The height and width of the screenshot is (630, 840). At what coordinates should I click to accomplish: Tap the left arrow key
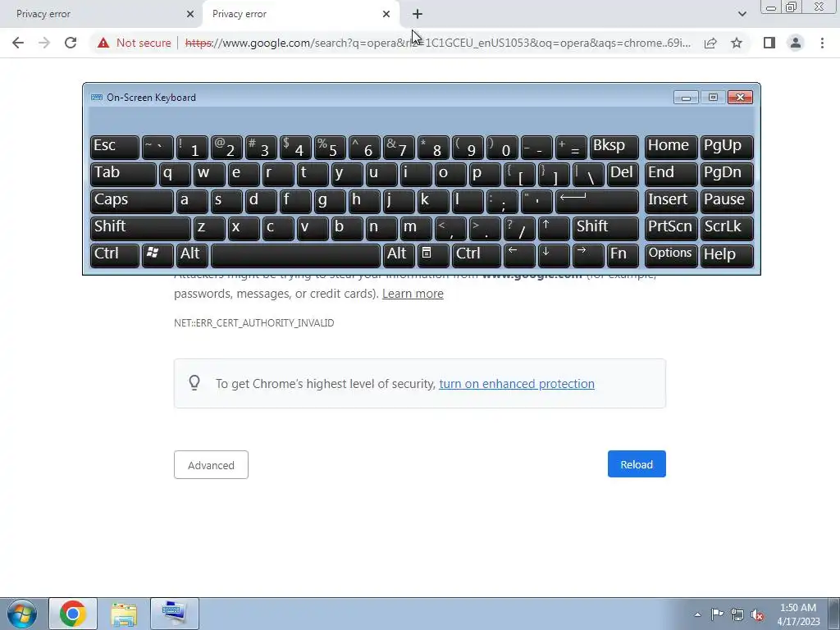(x=519, y=256)
